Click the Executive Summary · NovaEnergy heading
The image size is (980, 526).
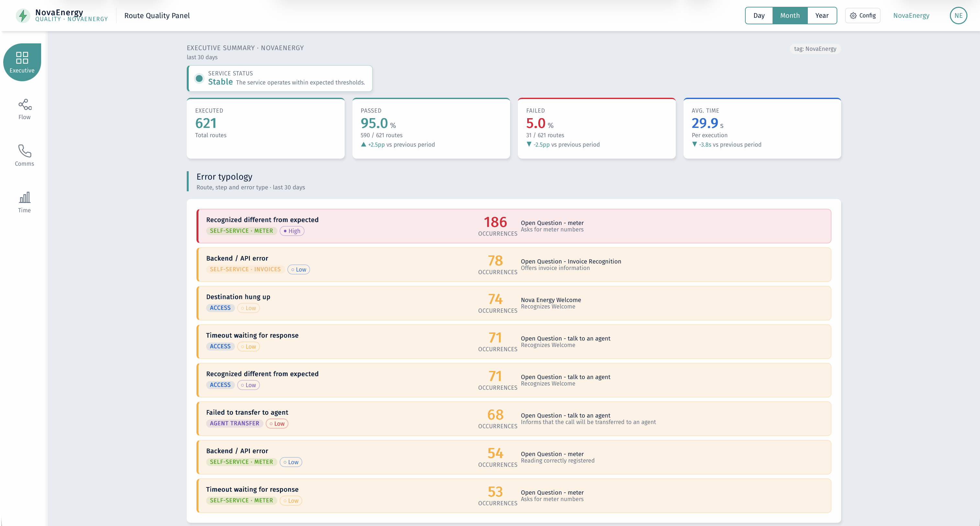245,48
